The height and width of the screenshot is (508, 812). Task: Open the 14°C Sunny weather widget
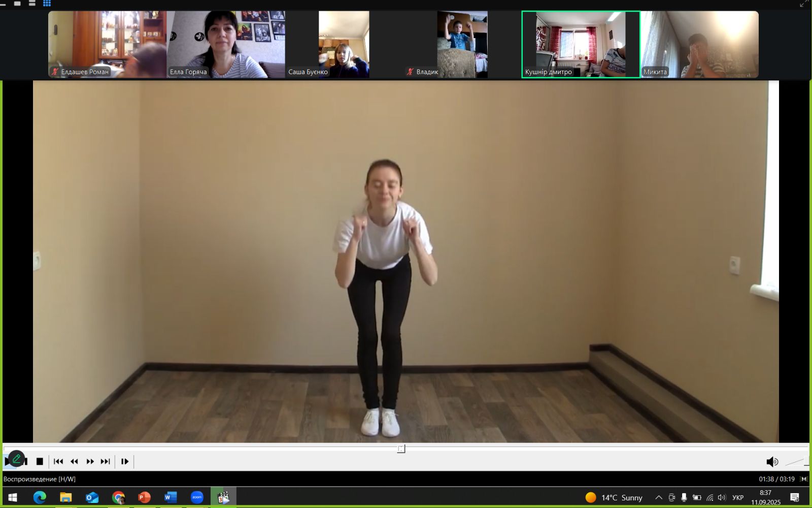point(614,497)
